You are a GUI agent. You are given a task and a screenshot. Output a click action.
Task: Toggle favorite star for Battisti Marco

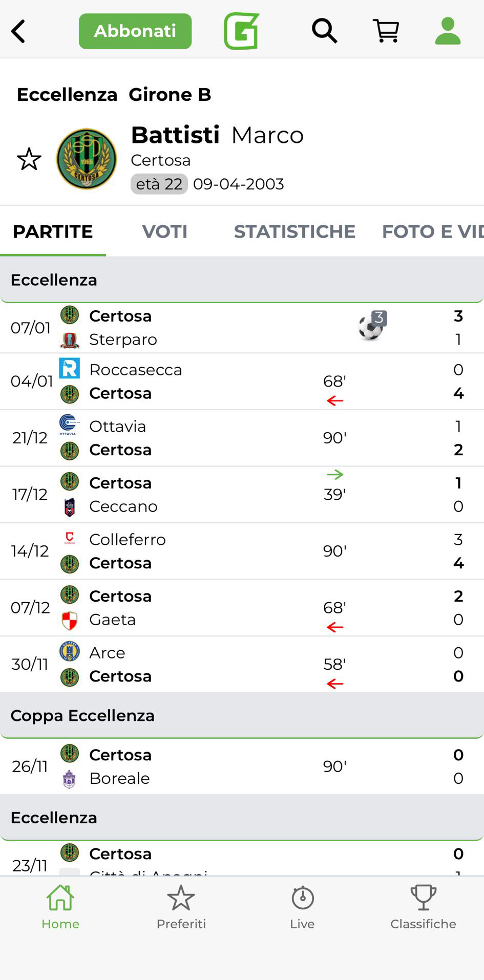tap(29, 159)
